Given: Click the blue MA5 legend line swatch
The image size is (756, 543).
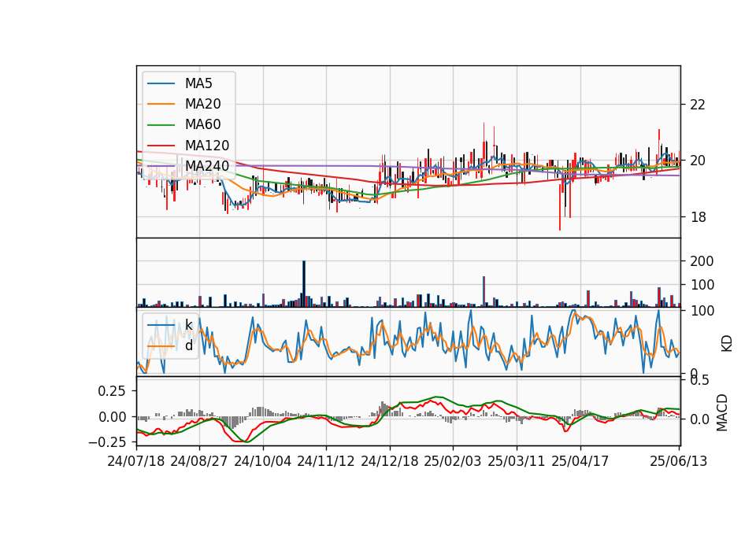Looking at the screenshot, I should (x=161, y=84).
